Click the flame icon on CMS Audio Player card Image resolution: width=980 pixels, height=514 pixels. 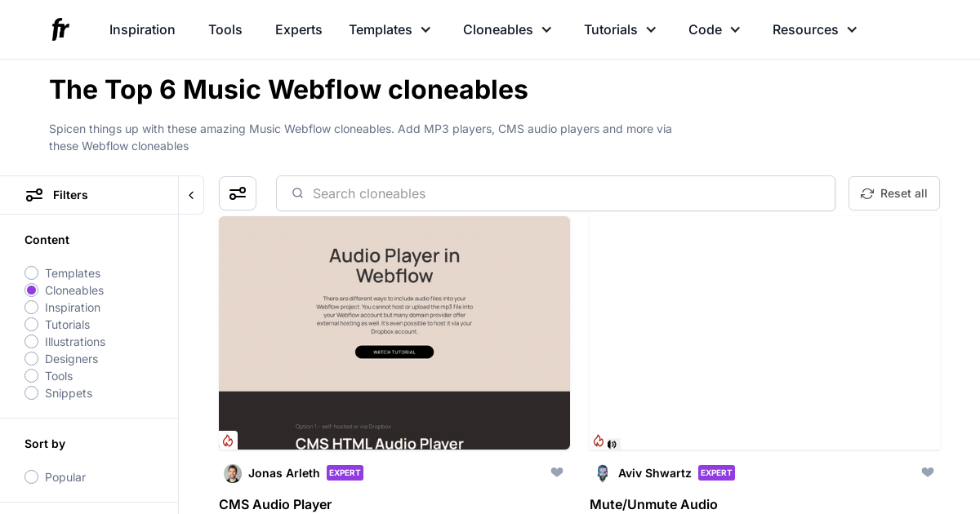point(228,441)
